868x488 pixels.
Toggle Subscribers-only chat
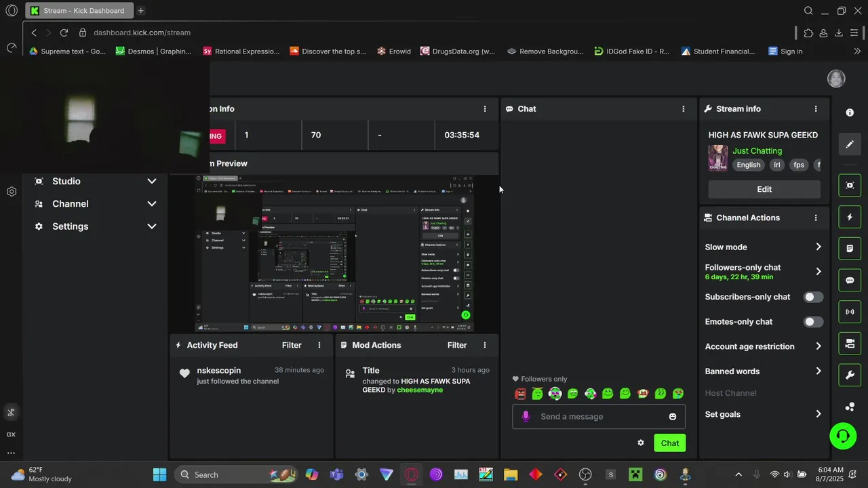(x=813, y=297)
